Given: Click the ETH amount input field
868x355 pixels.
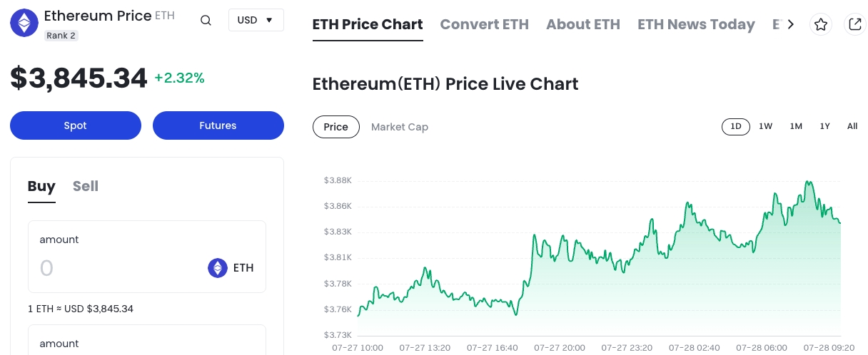Looking at the screenshot, I should pyautogui.click(x=114, y=268).
